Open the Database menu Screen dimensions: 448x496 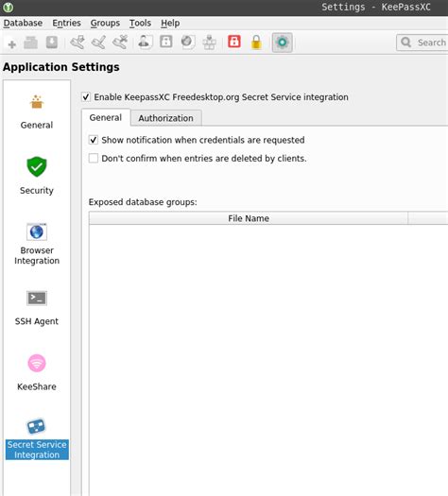pos(23,23)
